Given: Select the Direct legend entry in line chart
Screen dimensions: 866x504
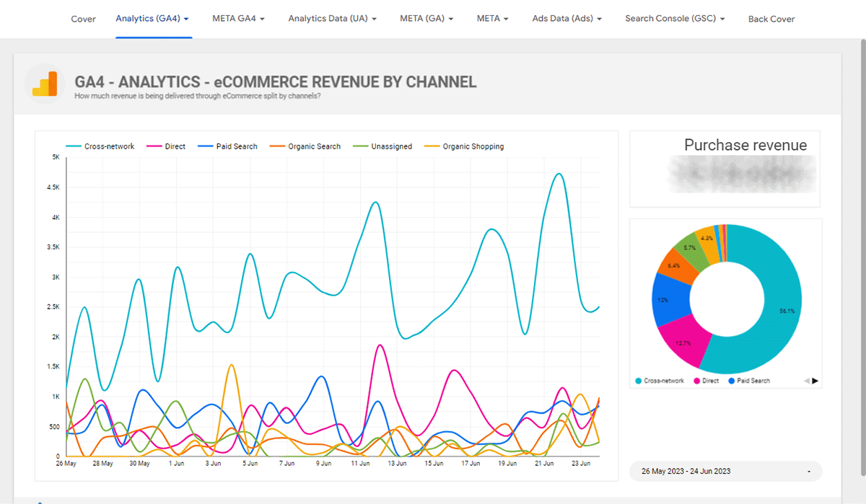Looking at the screenshot, I should 166,146.
